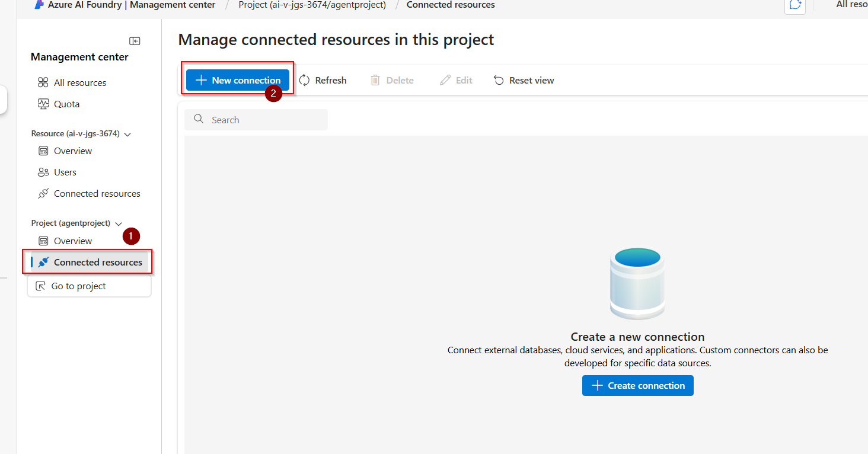Viewport: 868px width, 454px height.
Task: Select the plug icon for Connected resources
Action: click(43, 262)
